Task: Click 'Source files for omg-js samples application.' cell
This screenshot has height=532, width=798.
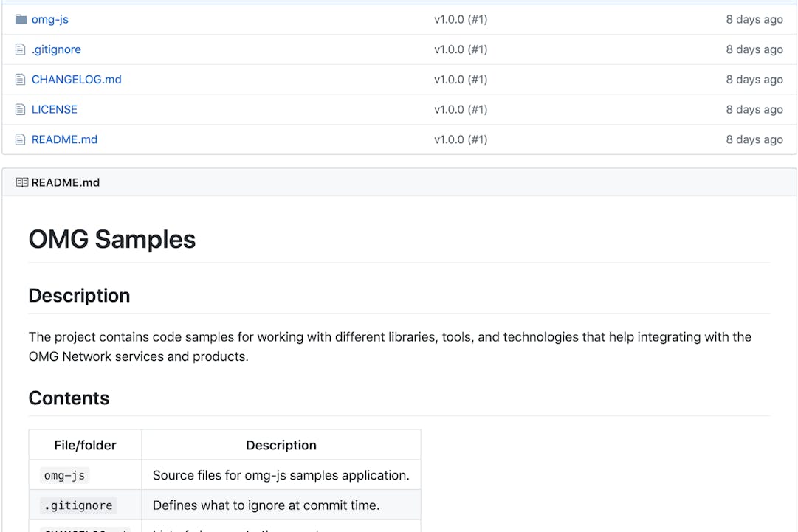Action: click(281, 475)
